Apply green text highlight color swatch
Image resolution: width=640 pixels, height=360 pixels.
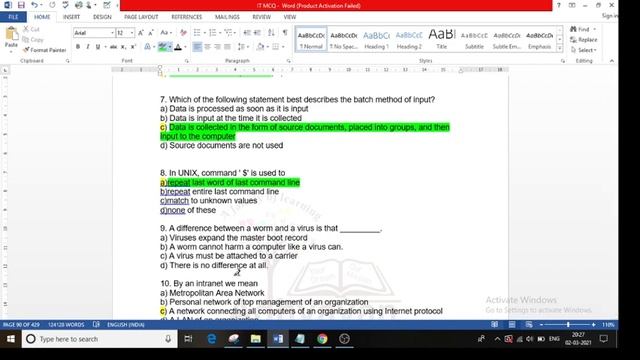coord(162,47)
